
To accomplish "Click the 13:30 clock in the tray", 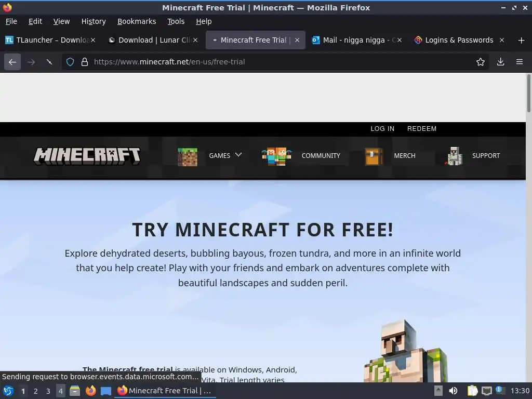I will pyautogui.click(x=520, y=391).
